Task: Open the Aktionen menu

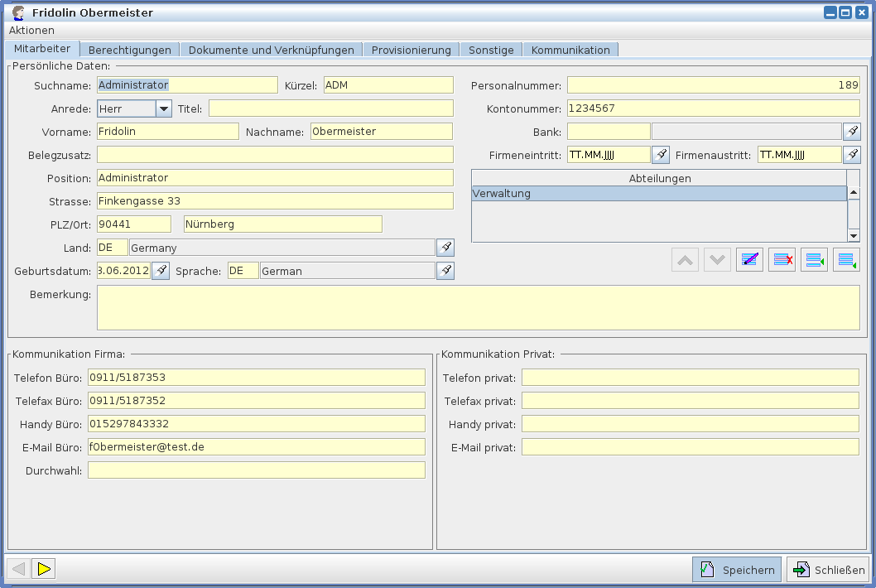Action: click(x=31, y=30)
